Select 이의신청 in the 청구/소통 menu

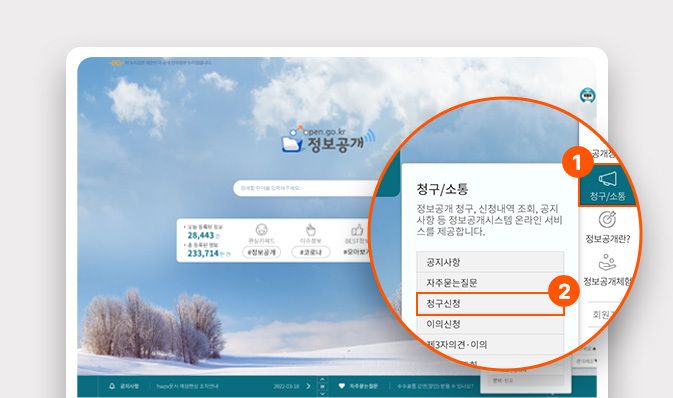tap(490, 324)
